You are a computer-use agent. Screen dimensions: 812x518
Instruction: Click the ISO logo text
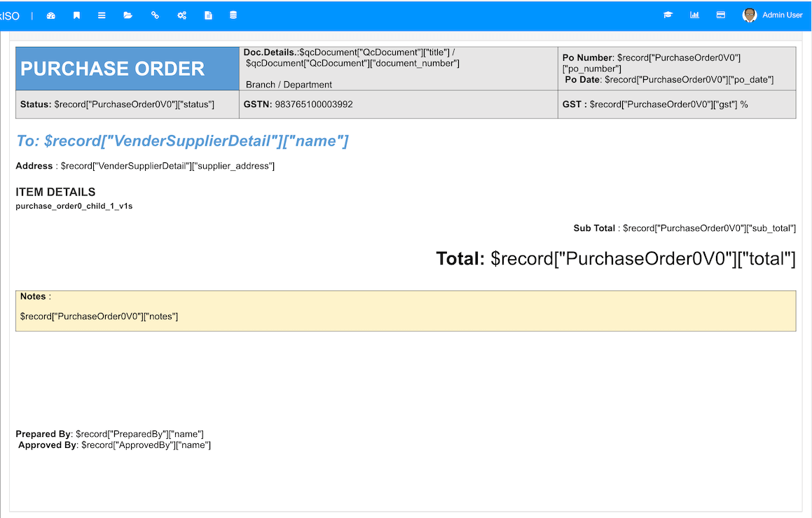[x=10, y=16]
